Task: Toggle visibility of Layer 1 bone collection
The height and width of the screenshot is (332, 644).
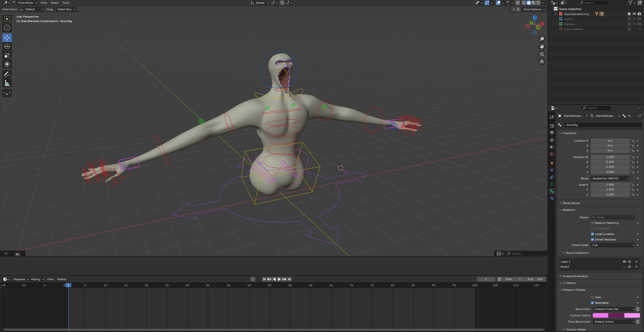Action: click(624, 262)
